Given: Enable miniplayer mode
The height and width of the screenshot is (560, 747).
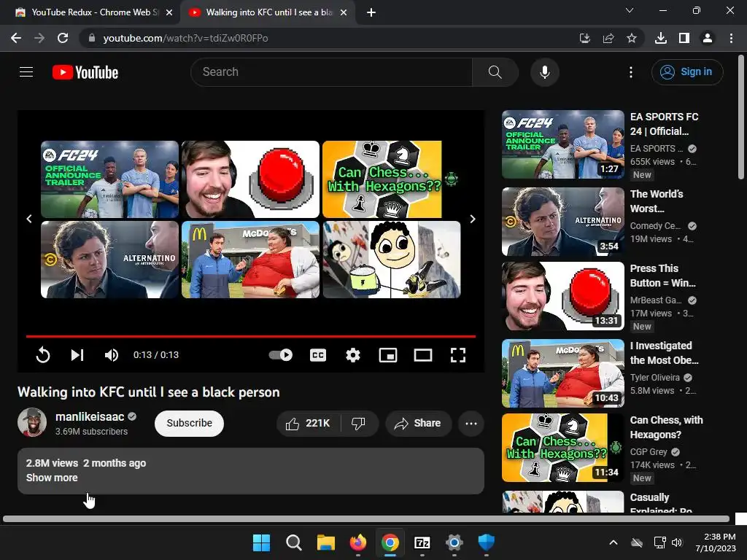Looking at the screenshot, I should coord(388,355).
